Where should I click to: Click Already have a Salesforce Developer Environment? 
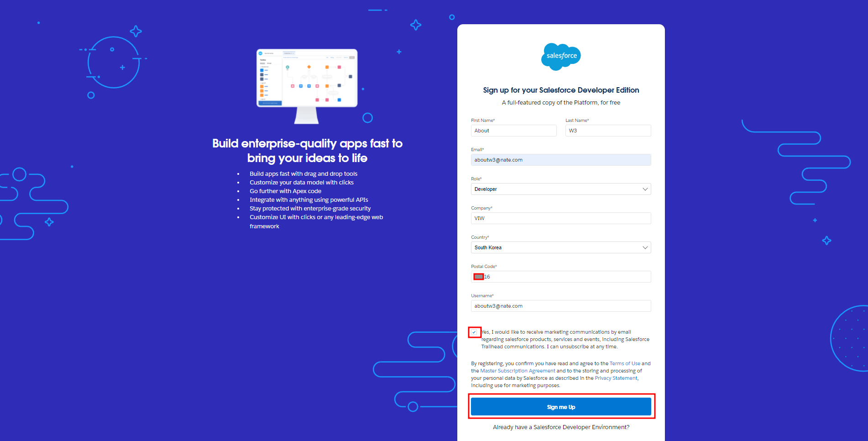coord(561,427)
